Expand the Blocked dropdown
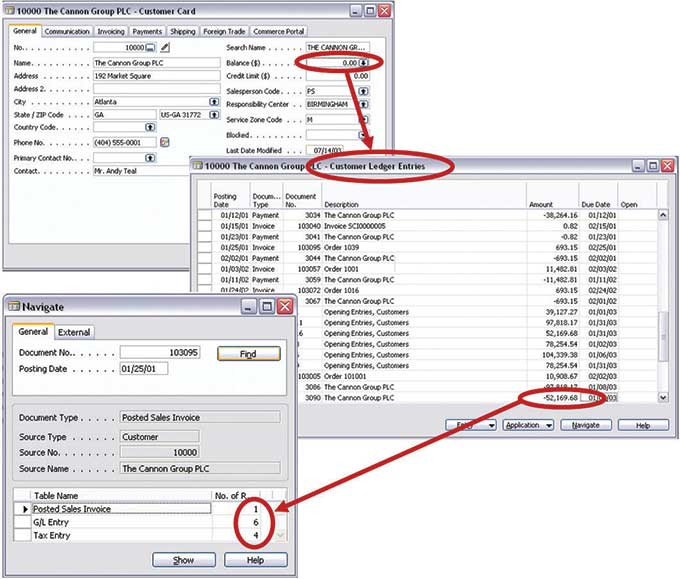Screen dimensions: 680x579 [x=363, y=134]
